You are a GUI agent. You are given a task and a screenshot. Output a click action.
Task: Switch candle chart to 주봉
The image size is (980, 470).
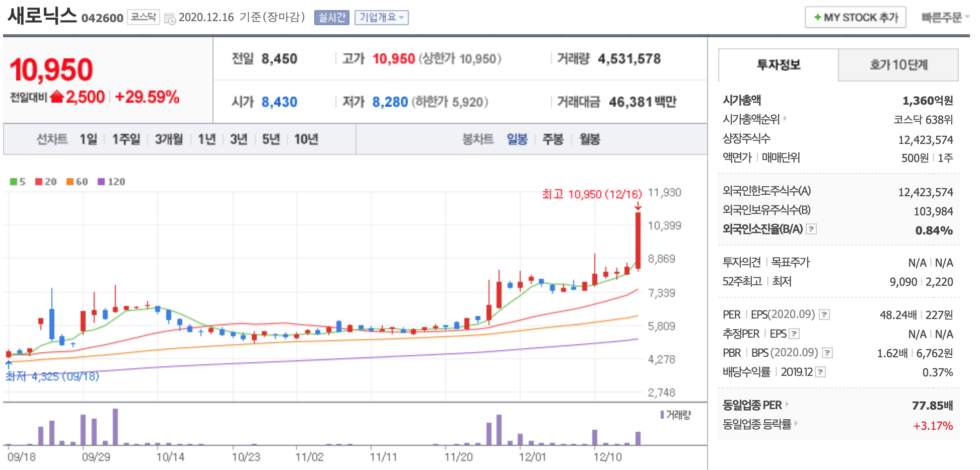click(x=553, y=139)
